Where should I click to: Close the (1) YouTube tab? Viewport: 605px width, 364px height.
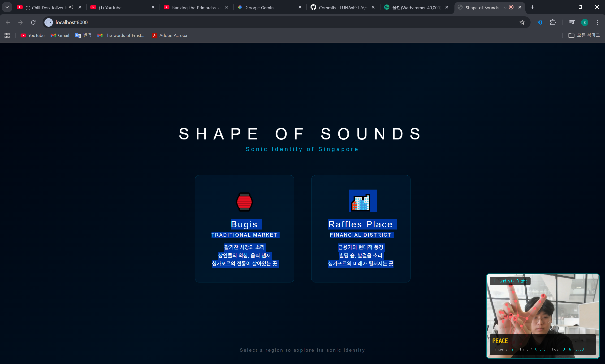point(153,7)
